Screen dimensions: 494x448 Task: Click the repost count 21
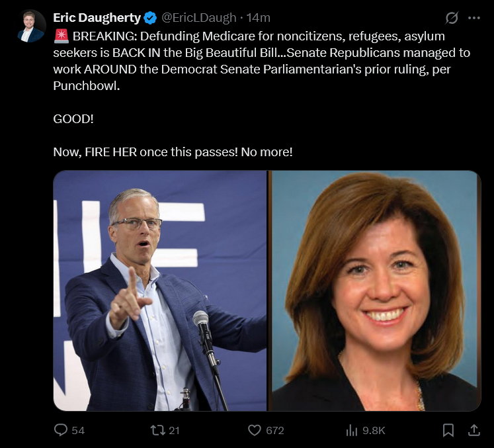[174, 430]
